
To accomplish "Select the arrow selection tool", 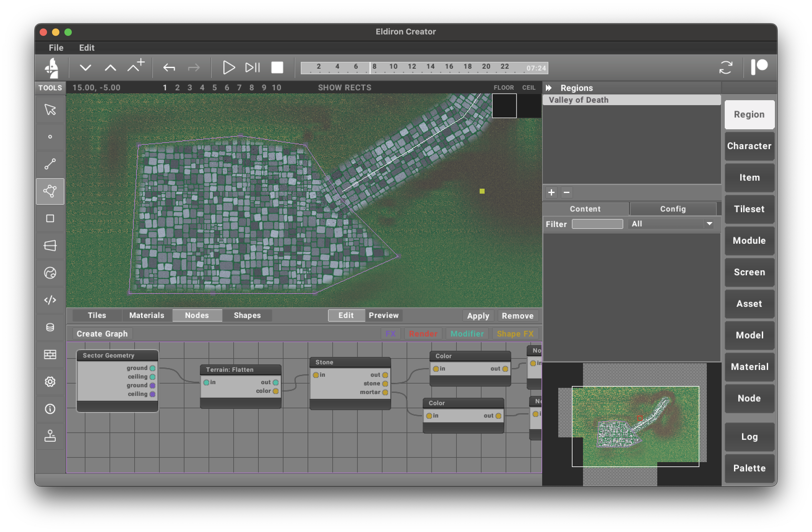I will 50,109.
